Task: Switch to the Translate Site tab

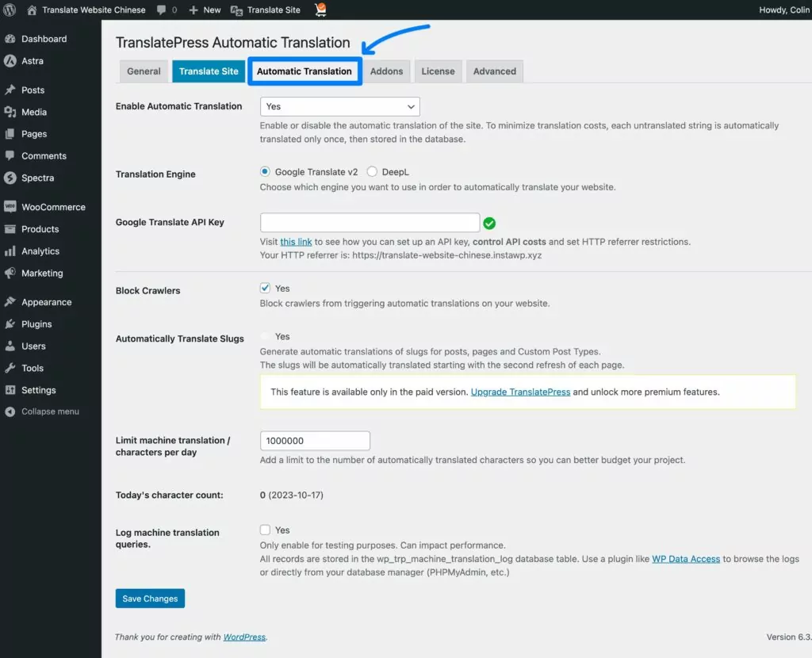Action: point(209,71)
